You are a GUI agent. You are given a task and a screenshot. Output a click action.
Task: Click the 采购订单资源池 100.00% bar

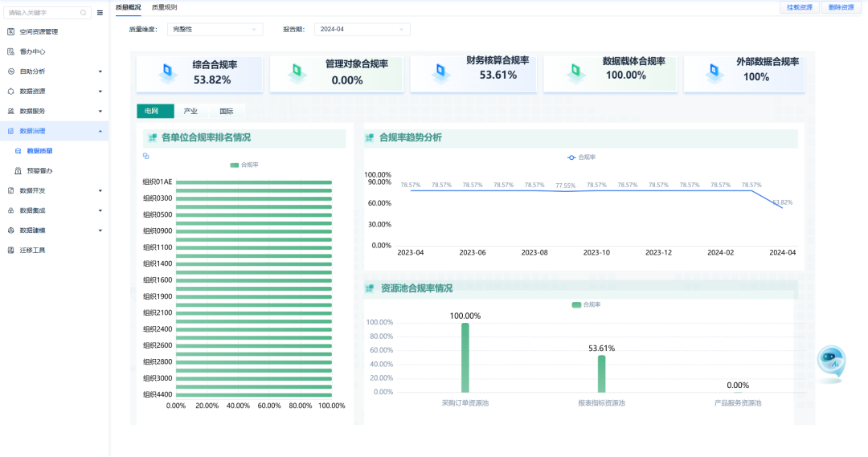[465, 357]
